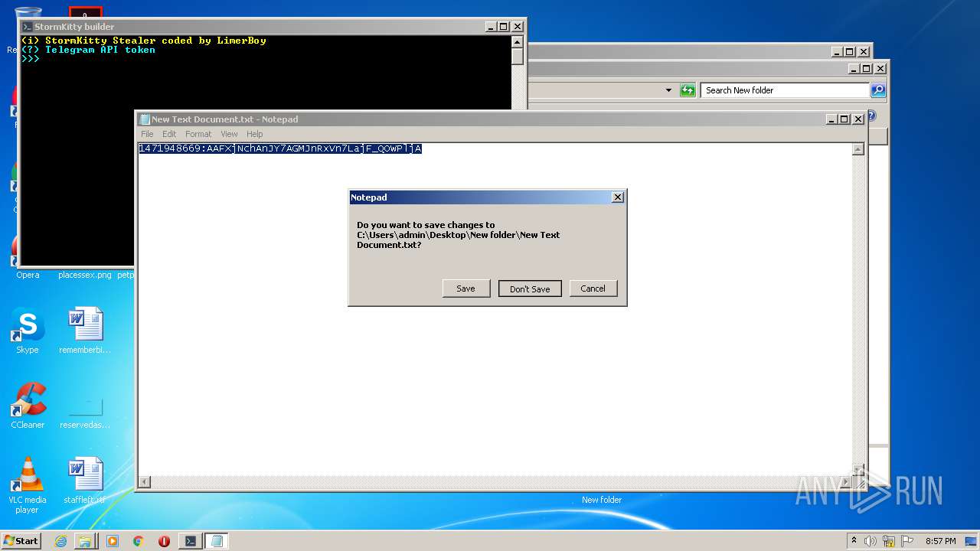
Task: Click the Notepad scroll-up arrow
Action: 858,149
